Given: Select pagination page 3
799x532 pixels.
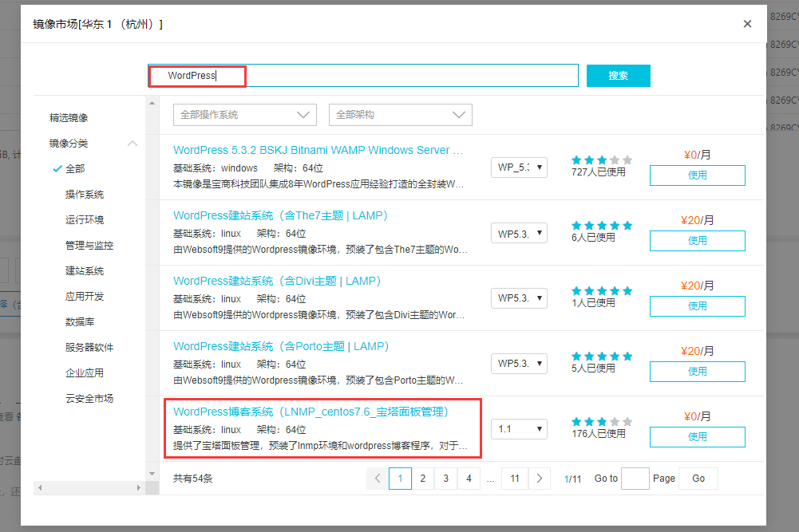Looking at the screenshot, I should (446, 479).
